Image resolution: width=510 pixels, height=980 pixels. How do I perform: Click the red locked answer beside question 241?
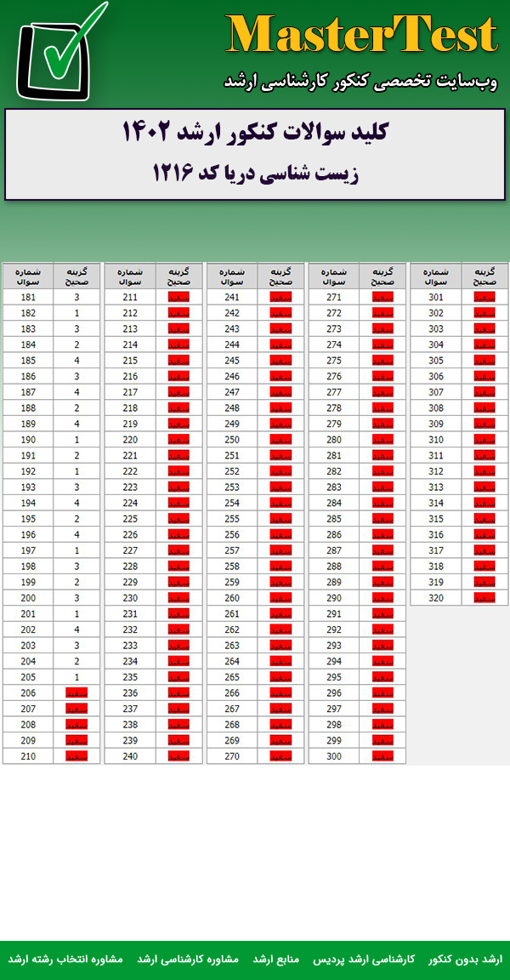click(280, 298)
